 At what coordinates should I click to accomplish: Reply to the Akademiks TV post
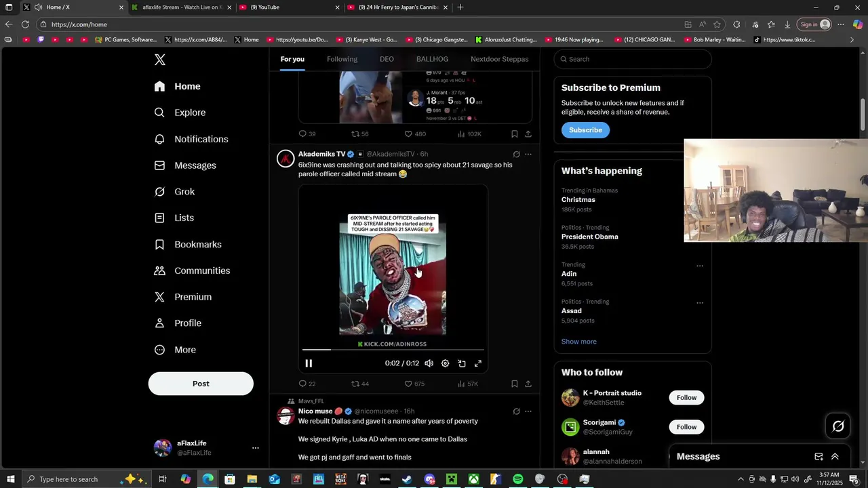tap(307, 384)
